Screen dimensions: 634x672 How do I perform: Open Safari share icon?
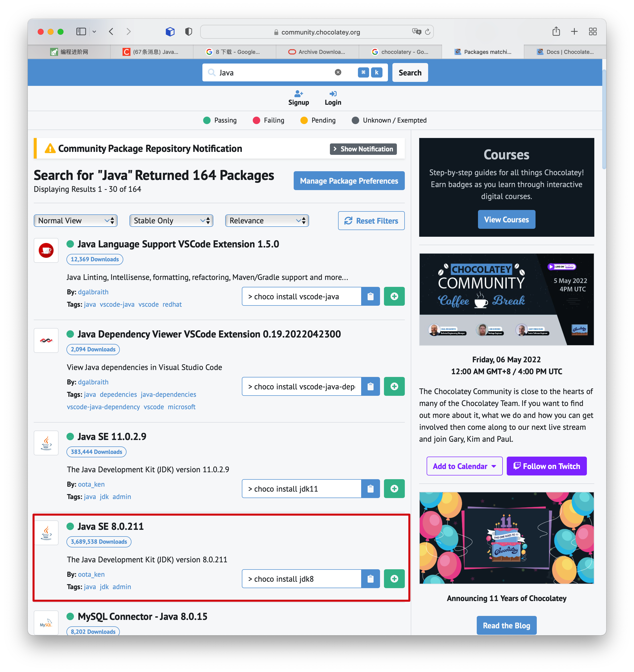point(556,32)
